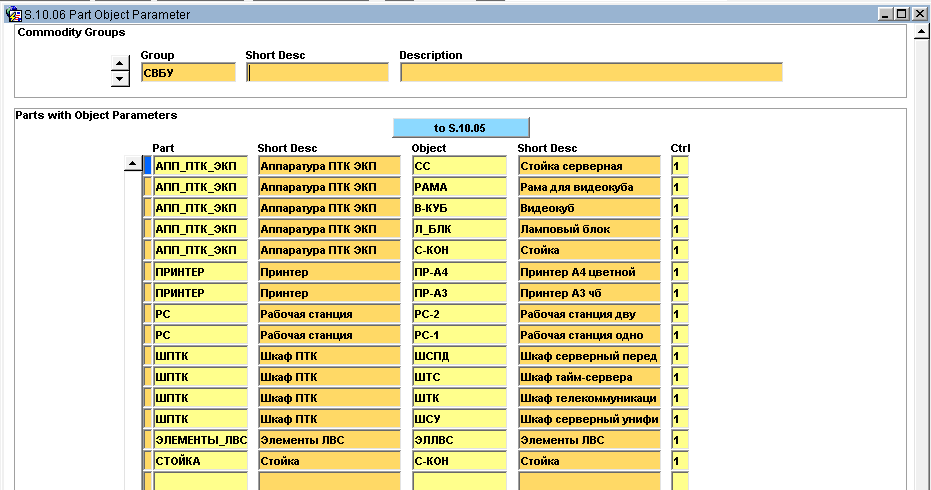
Task: Click row selector for РАМА row
Action: [148, 187]
